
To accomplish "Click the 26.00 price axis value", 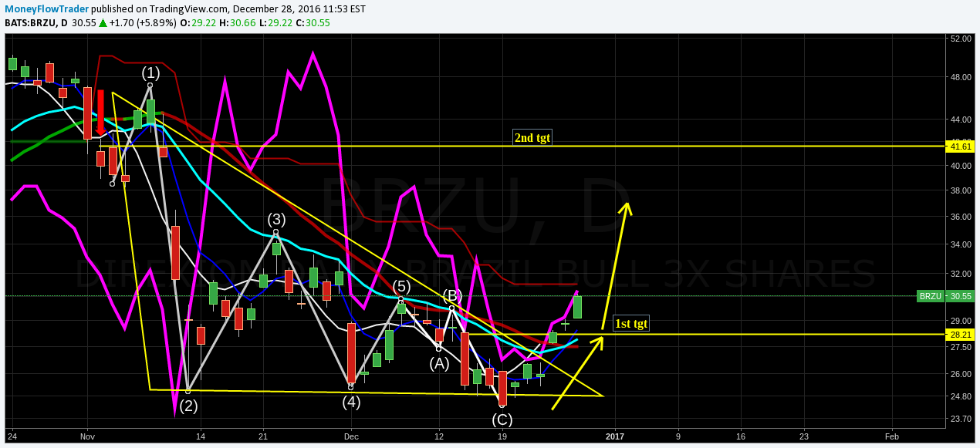I will (x=959, y=374).
